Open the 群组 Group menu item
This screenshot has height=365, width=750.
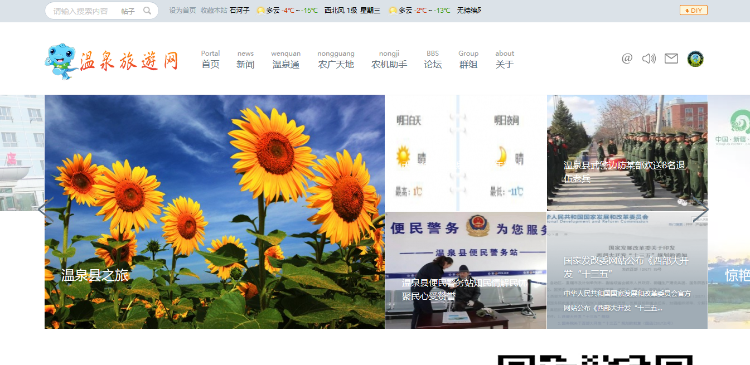point(468,59)
